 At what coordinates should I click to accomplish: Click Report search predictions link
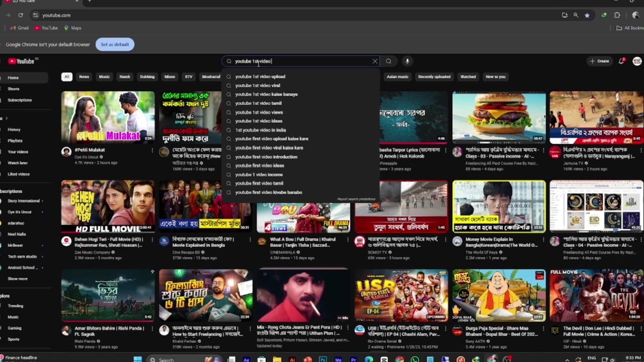pyautogui.click(x=356, y=199)
